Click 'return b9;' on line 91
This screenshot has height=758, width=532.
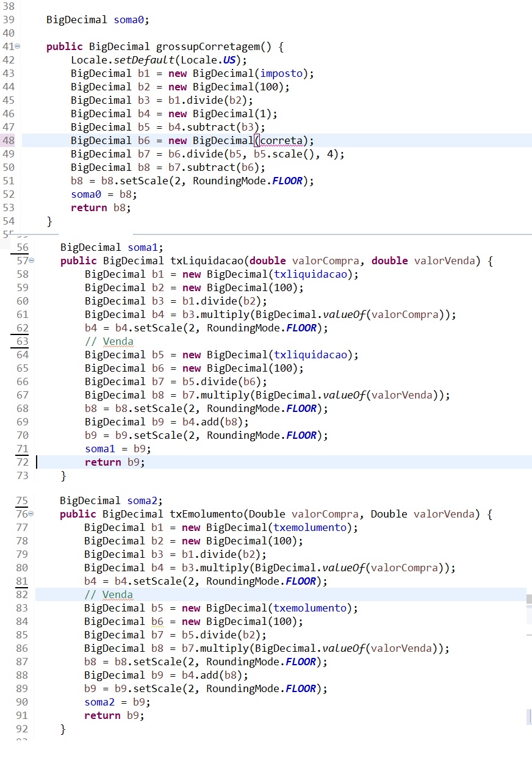115,715
